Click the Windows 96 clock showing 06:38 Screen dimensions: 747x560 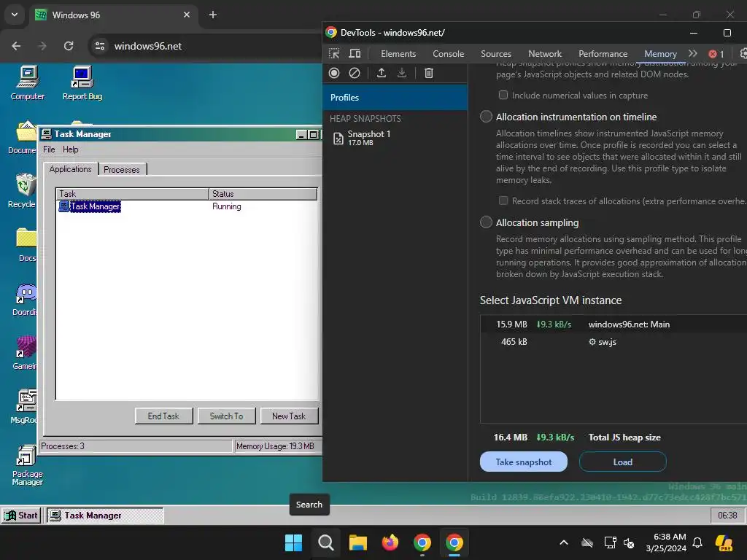(x=727, y=516)
